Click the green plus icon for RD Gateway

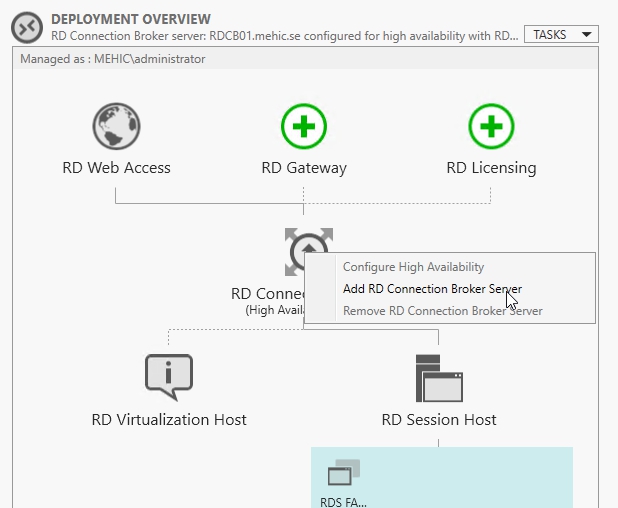[303, 127]
